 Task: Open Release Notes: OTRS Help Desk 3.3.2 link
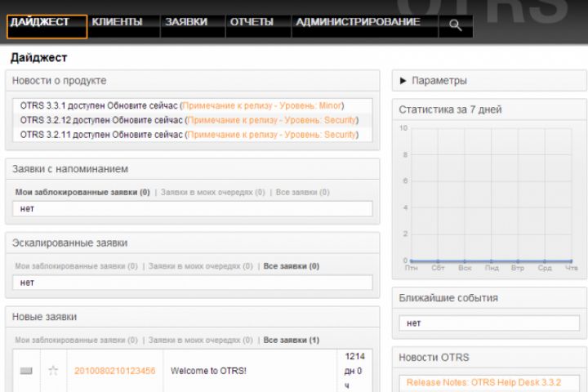pyautogui.click(x=483, y=382)
